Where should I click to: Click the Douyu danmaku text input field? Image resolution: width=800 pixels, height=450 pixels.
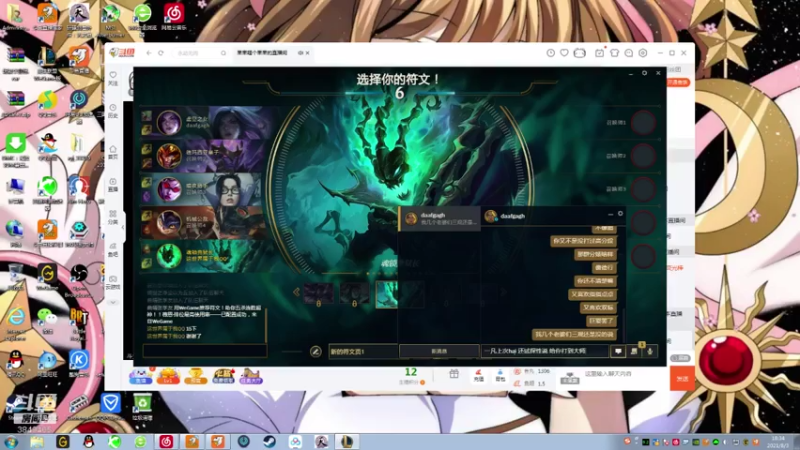point(625,374)
